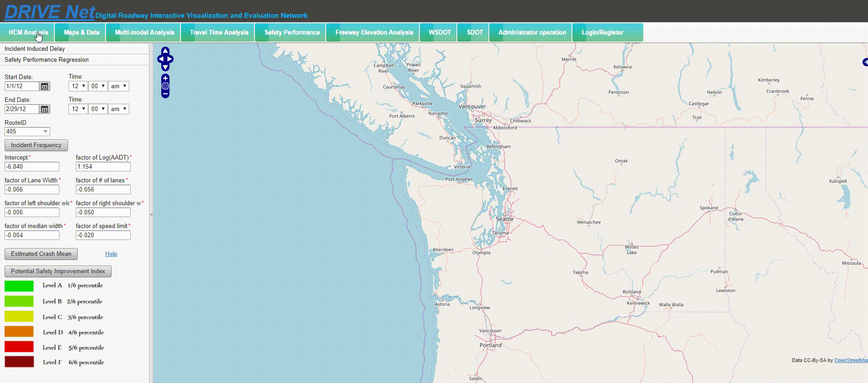This screenshot has height=383, width=868.
Task: Pan the map down with arrow
Action: tap(165, 67)
